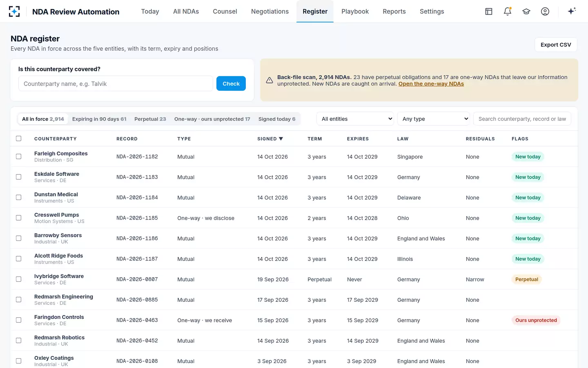Check the Dunstan Medical row checkbox
The width and height of the screenshot is (588, 368).
click(x=18, y=197)
